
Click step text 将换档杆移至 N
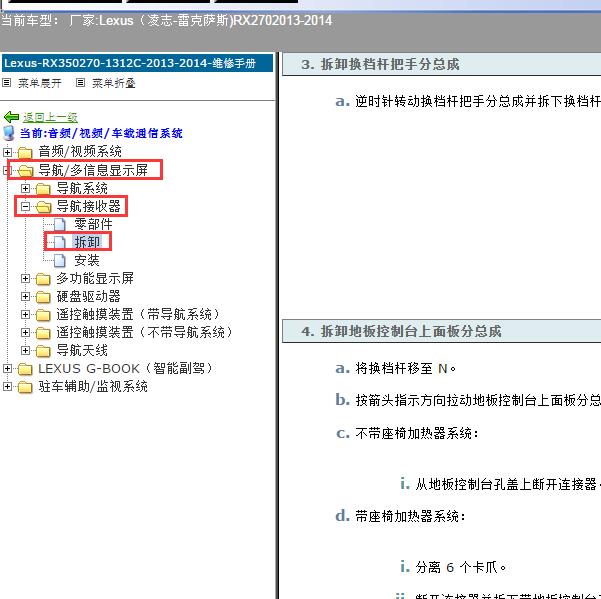406,368
